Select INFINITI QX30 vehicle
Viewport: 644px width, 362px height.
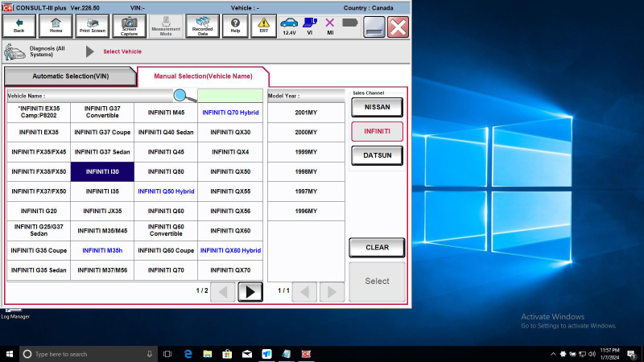pyautogui.click(x=230, y=132)
